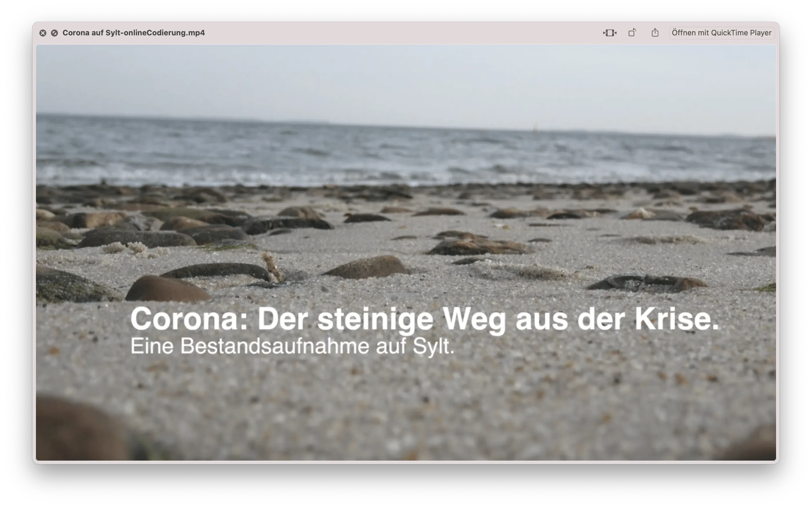Image resolution: width=812 pixels, height=507 pixels.
Task: Click Öffnen mit QuickTime Player button
Action: coord(722,33)
